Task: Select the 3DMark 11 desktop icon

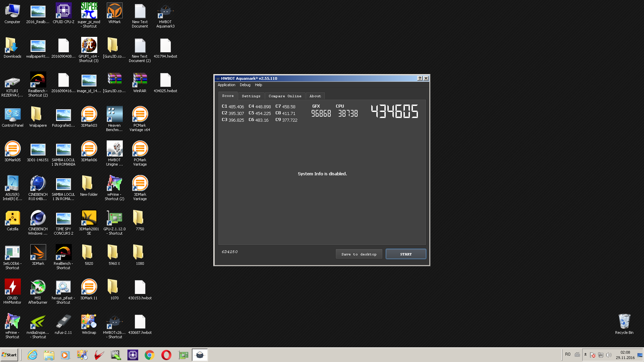Action: [x=89, y=290]
